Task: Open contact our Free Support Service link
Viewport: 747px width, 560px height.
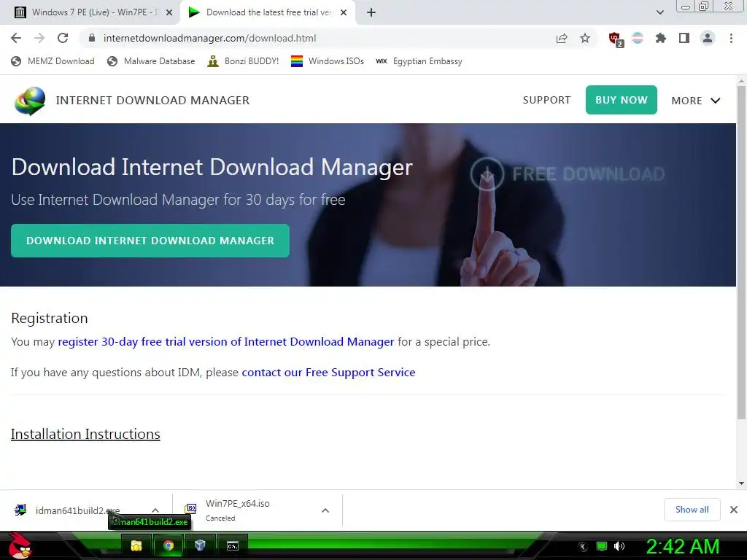Action: [x=328, y=373]
